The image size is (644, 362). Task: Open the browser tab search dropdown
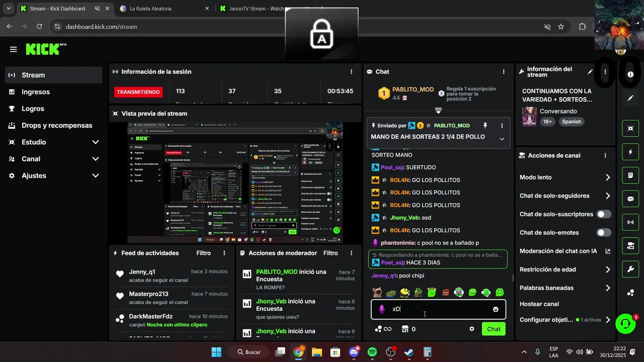[x=8, y=9]
